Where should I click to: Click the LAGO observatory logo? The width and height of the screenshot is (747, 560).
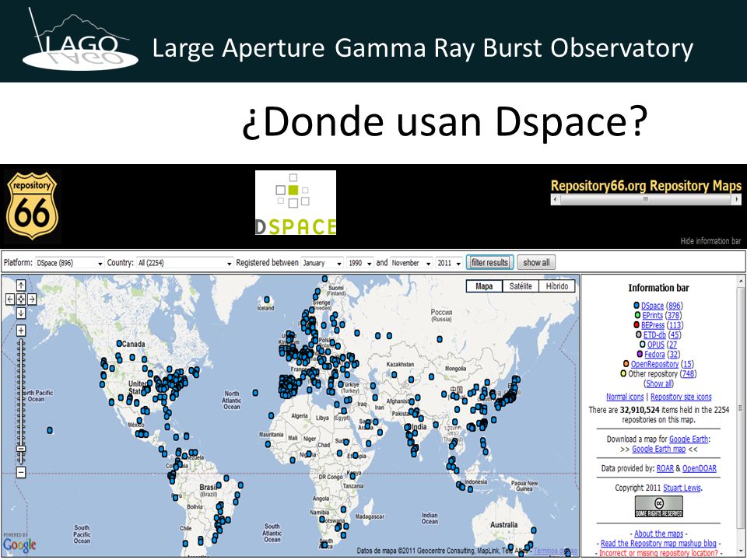(x=80, y=40)
